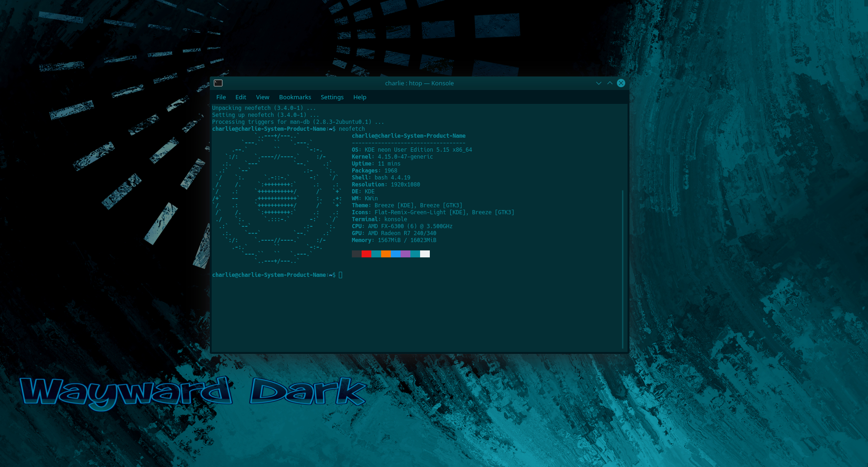Click the blue color block in neofetch output

[395, 254]
